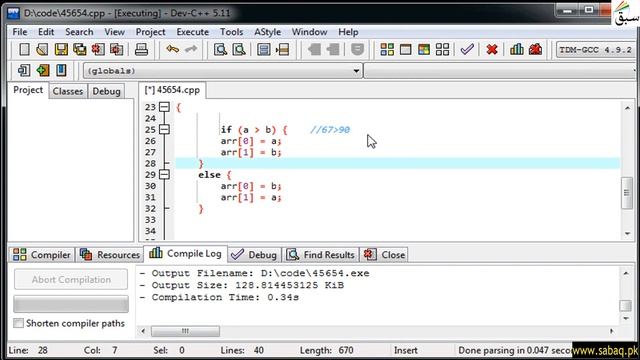Open the View menu
640x360 pixels.
[114, 32]
